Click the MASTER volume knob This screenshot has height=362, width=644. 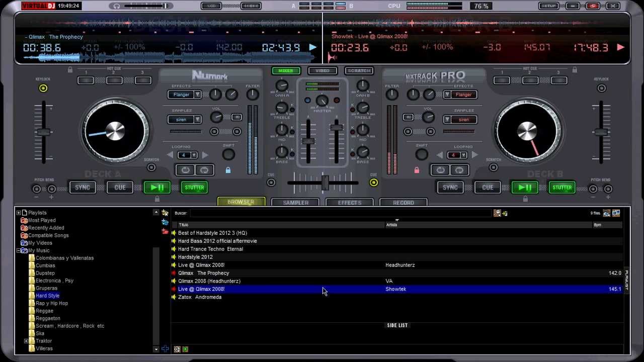click(x=322, y=101)
